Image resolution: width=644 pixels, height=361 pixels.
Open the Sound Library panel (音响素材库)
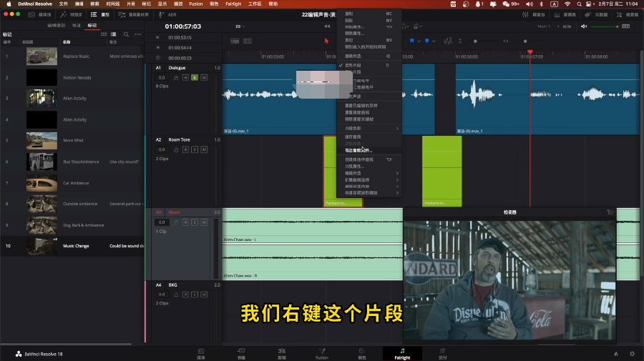[134, 14]
